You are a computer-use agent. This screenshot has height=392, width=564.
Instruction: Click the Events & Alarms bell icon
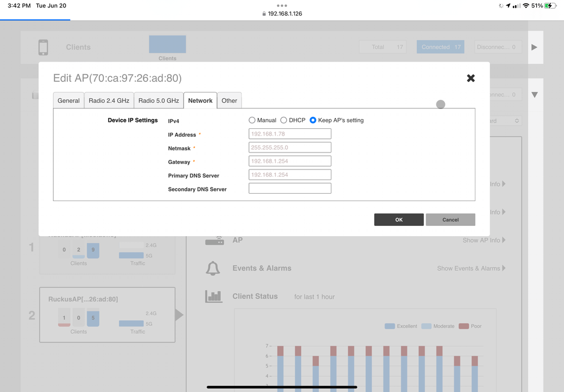213,268
